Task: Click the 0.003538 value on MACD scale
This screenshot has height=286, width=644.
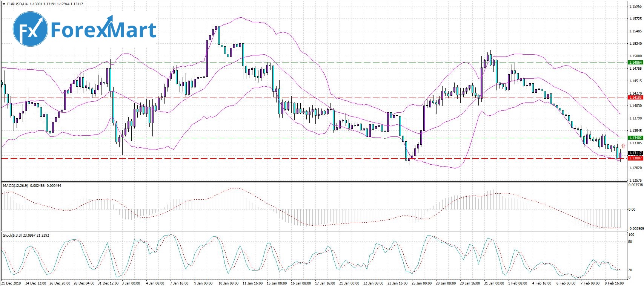Action: click(x=636, y=185)
